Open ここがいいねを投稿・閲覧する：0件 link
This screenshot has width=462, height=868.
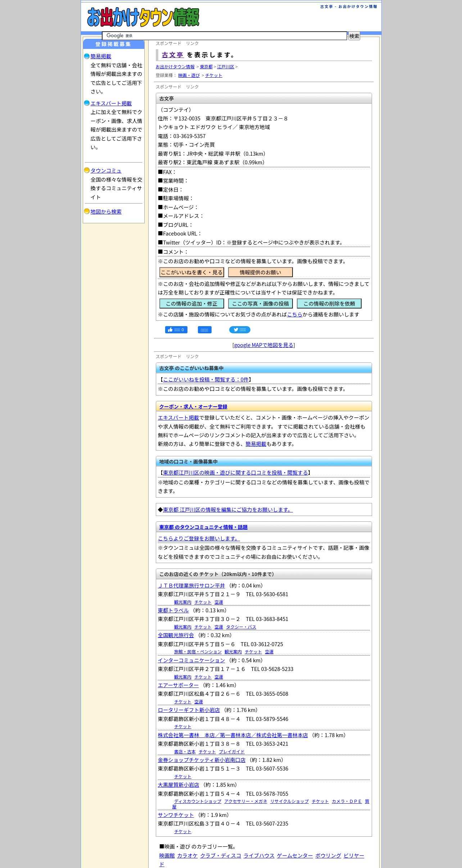click(206, 380)
